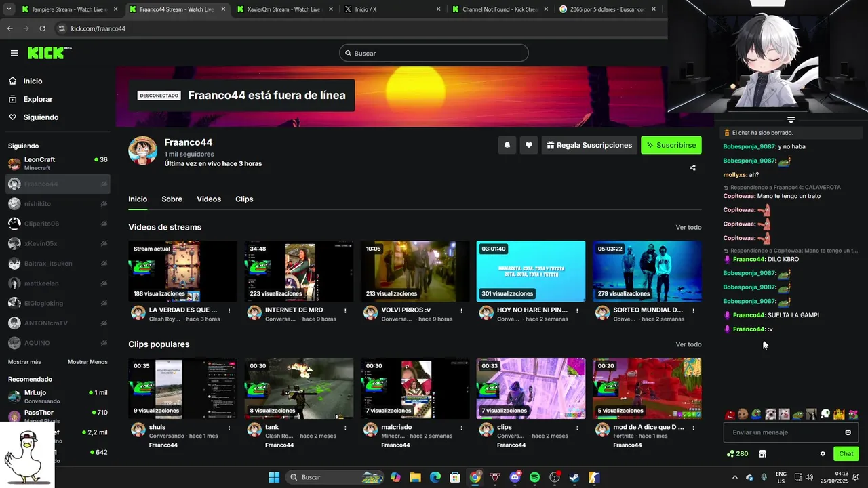The image size is (868, 488).
Task: Click Mostrar más in sidebar
Action: tap(24, 362)
